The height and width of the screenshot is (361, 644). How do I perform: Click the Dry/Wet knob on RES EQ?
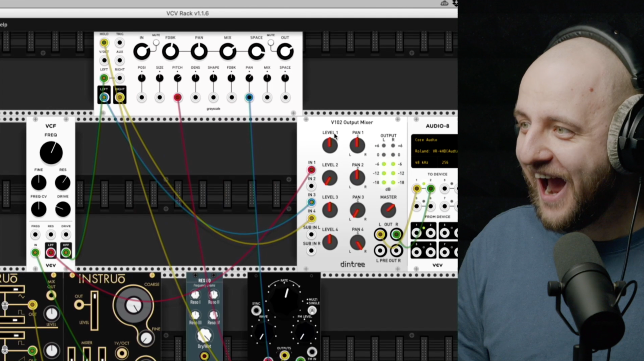(204, 336)
